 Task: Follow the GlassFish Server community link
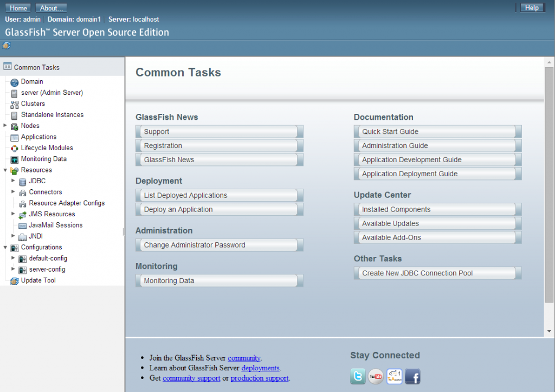pyautogui.click(x=244, y=358)
